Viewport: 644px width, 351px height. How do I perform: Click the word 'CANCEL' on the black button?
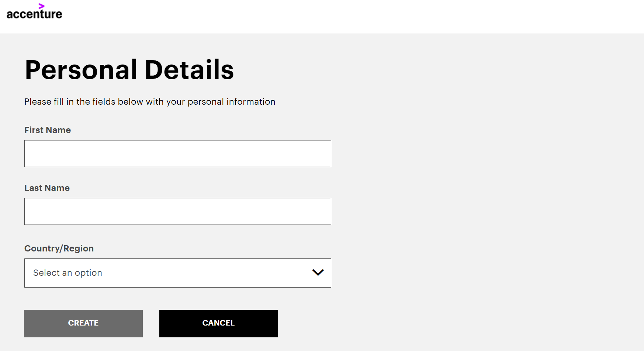(218, 323)
